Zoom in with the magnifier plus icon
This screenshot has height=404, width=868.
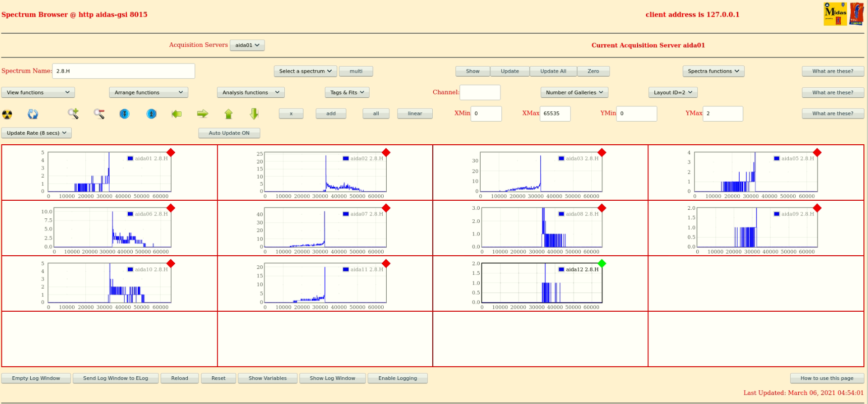pos(73,114)
